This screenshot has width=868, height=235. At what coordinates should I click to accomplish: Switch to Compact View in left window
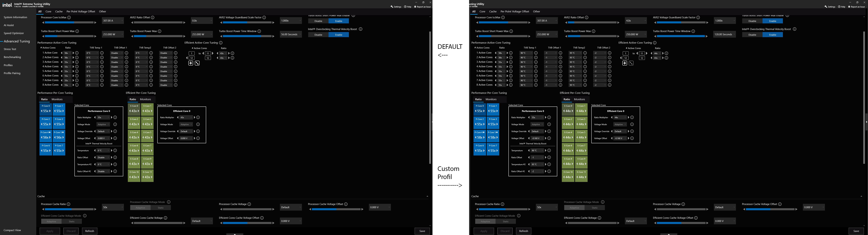[12, 230]
